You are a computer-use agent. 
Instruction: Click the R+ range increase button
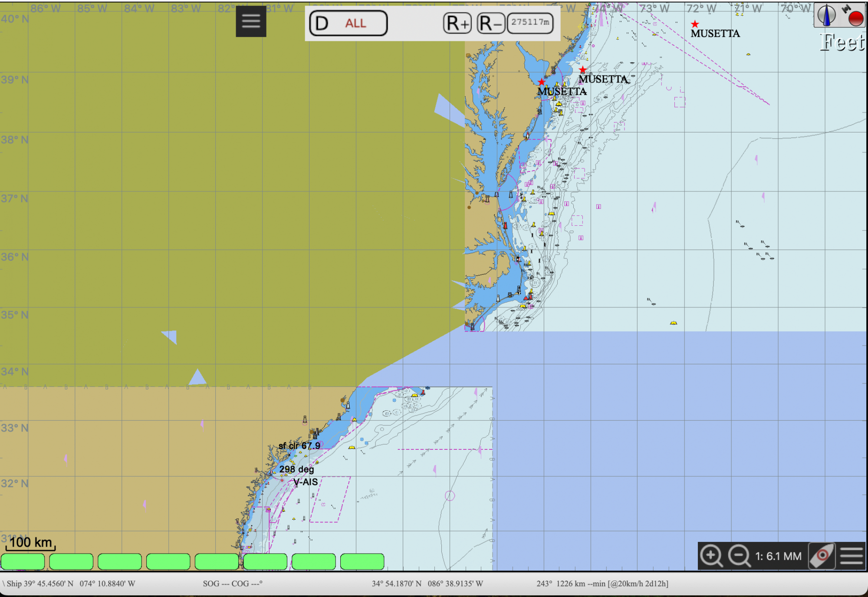[458, 23]
